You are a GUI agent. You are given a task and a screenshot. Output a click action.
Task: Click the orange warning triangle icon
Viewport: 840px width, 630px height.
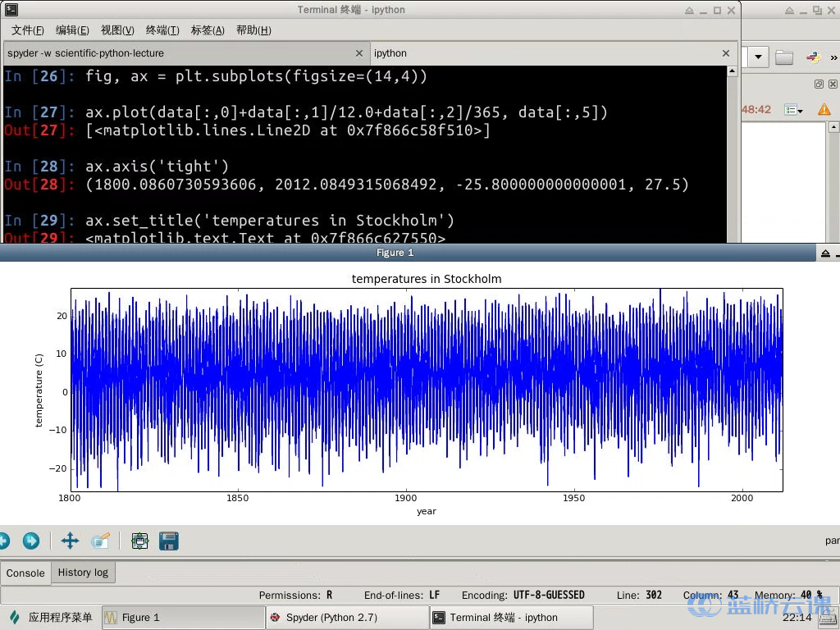824,109
